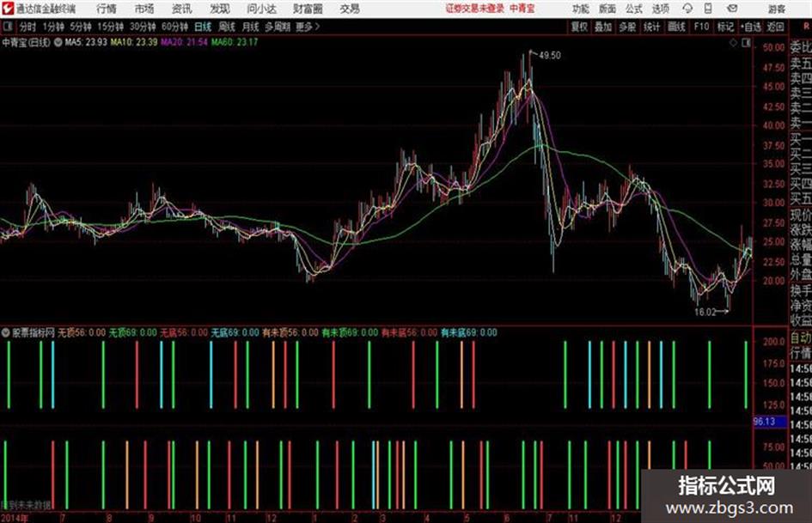The width and height of the screenshot is (812, 523).
Task: Click the 有未顶69: 0.00 indicator label
Action: coord(350,332)
